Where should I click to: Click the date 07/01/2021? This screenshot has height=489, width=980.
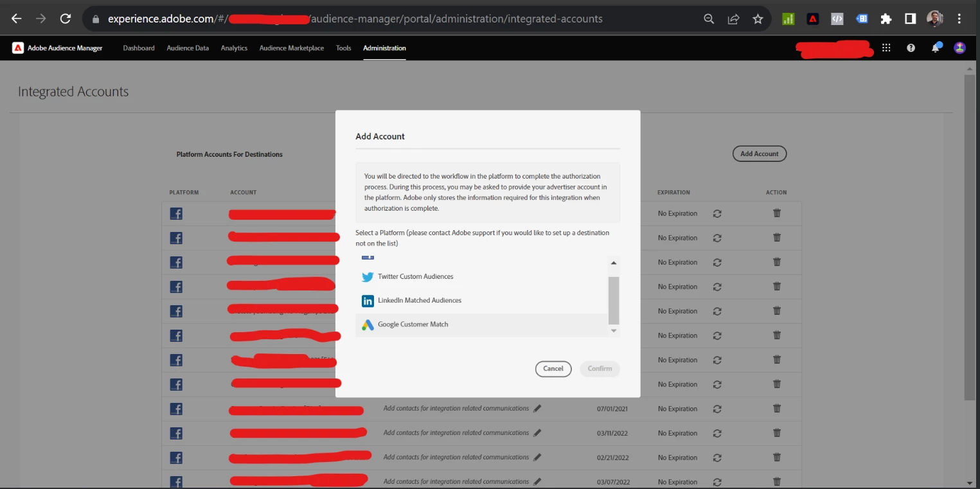point(612,409)
